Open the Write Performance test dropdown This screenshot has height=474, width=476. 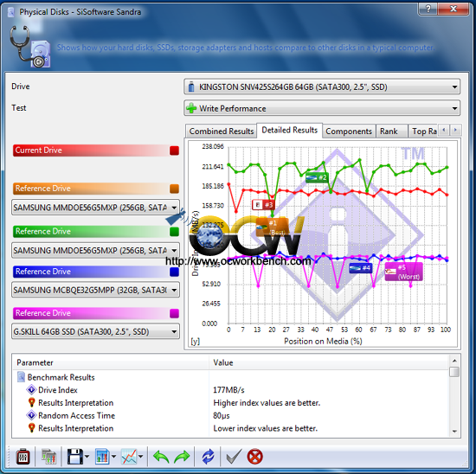click(322, 108)
